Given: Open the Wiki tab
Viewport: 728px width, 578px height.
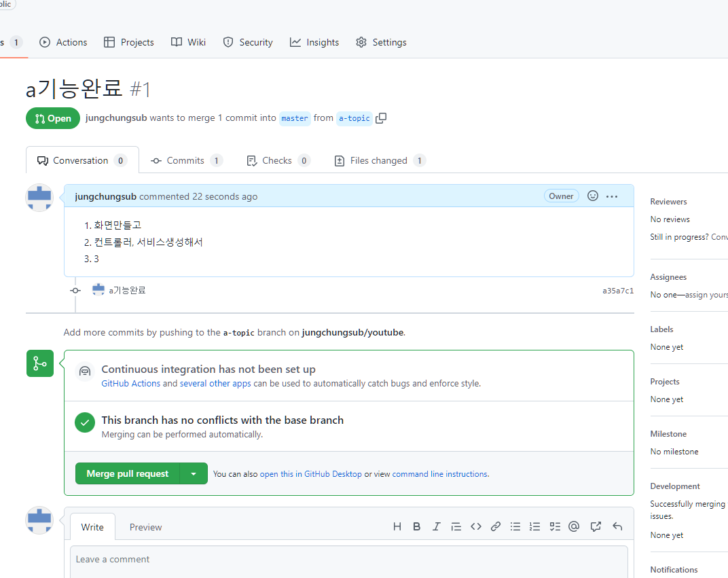Looking at the screenshot, I should (188, 42).
